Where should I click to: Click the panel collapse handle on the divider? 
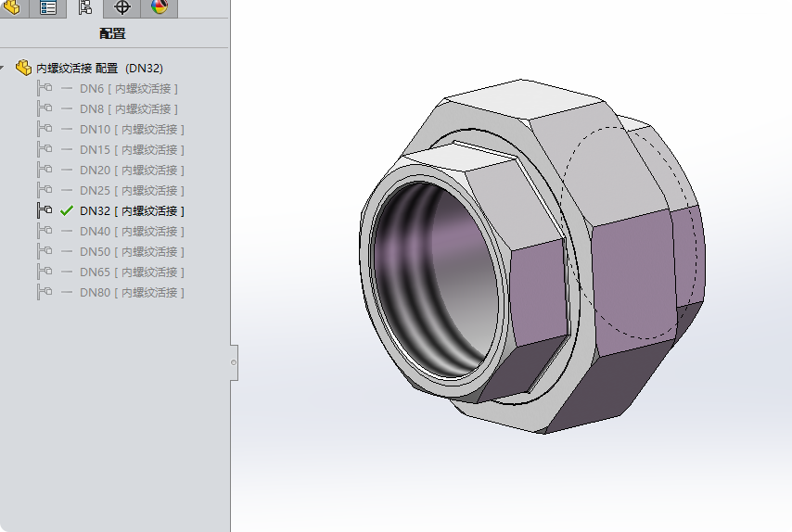[x=234, y=362]
